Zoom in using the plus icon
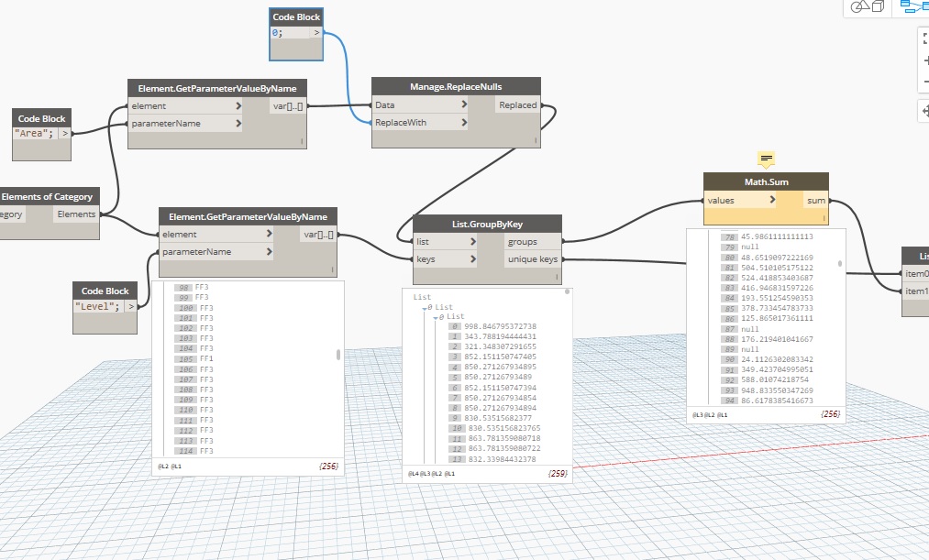The width and height of the screenshot is (929, 560). click(x=923, y=60)
